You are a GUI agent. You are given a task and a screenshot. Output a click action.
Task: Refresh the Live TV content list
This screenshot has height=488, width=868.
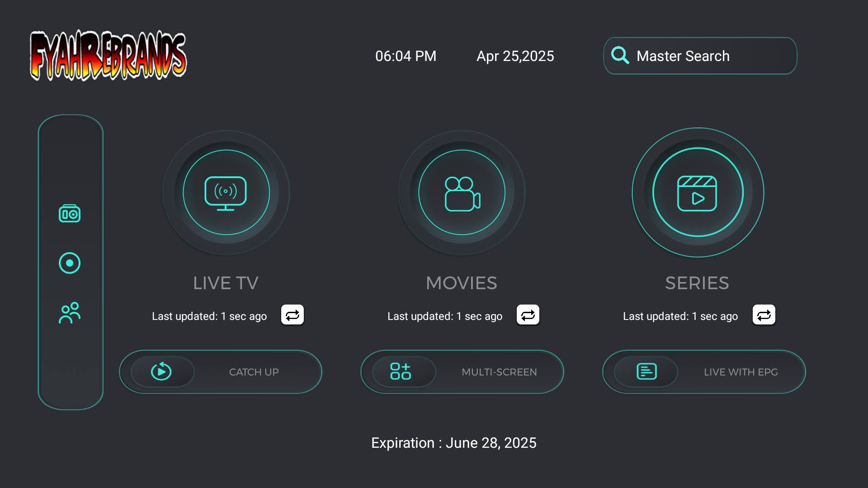point(292,315)
